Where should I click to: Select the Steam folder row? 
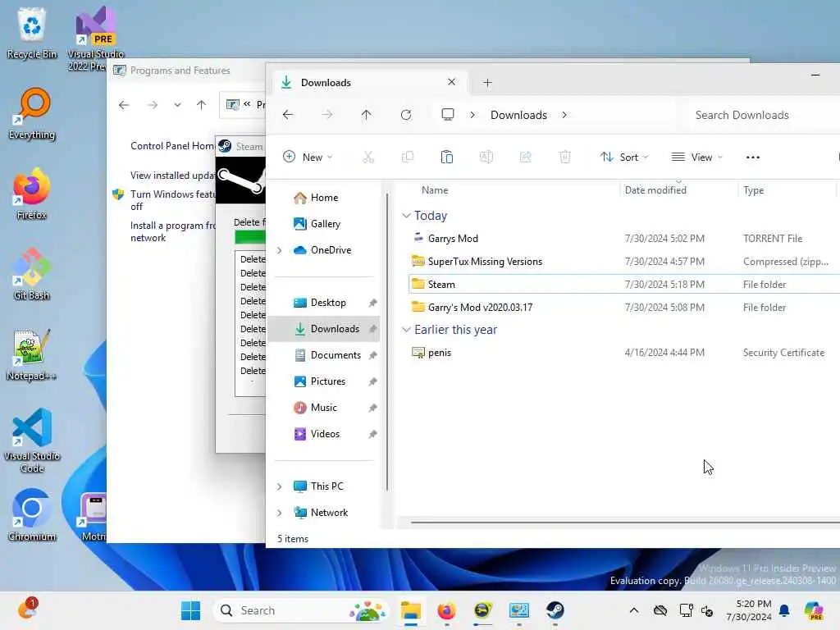tap(623, 285)
